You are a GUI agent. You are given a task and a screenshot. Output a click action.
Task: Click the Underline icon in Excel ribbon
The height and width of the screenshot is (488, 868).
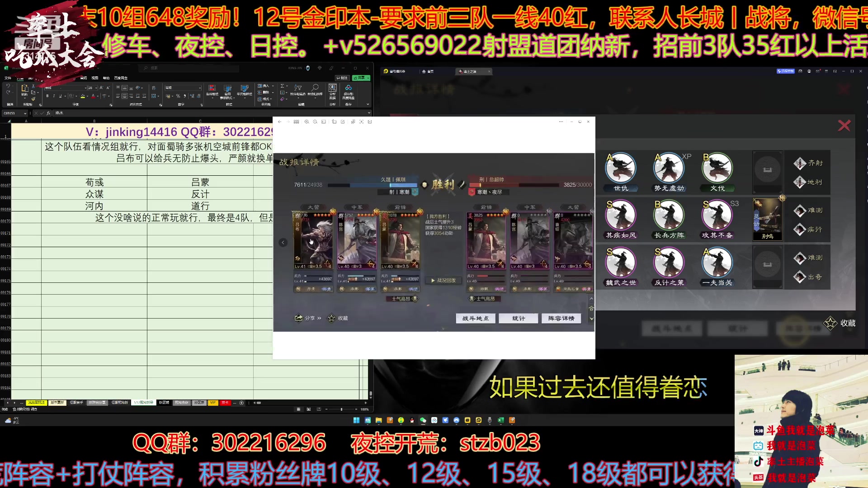point(60,96)
